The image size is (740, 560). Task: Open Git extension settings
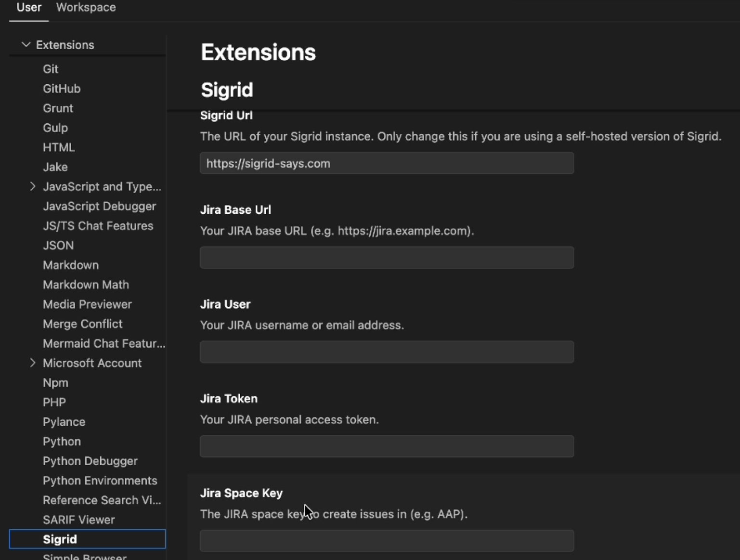pyautogui.click(x=51, y=69)
